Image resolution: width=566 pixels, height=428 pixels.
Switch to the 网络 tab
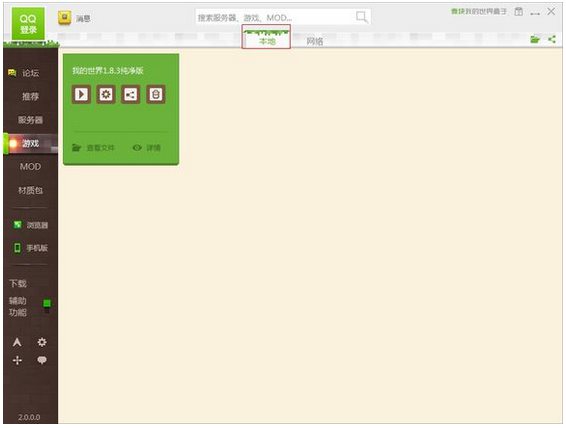(x=315, y=42)
